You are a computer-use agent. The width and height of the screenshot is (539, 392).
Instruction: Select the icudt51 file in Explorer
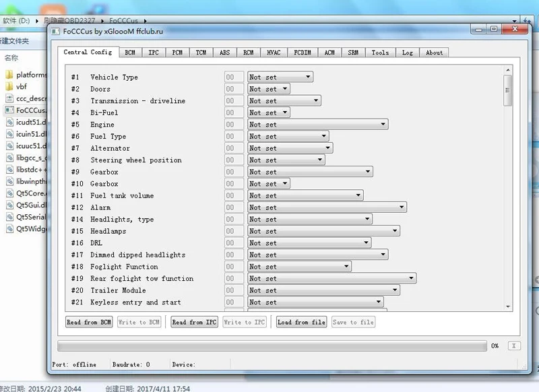[26, 122]
